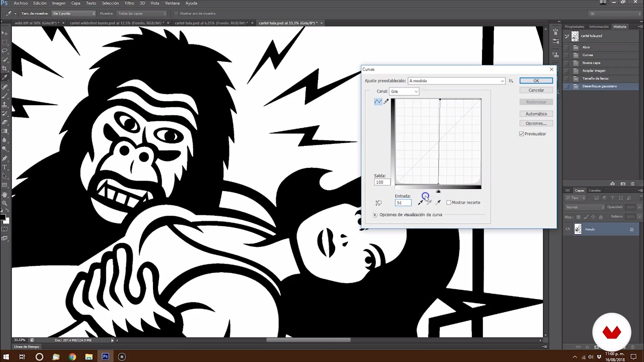Select the Brush tool
The width and height of the screenshot is (644, 362).
(5, 96)
